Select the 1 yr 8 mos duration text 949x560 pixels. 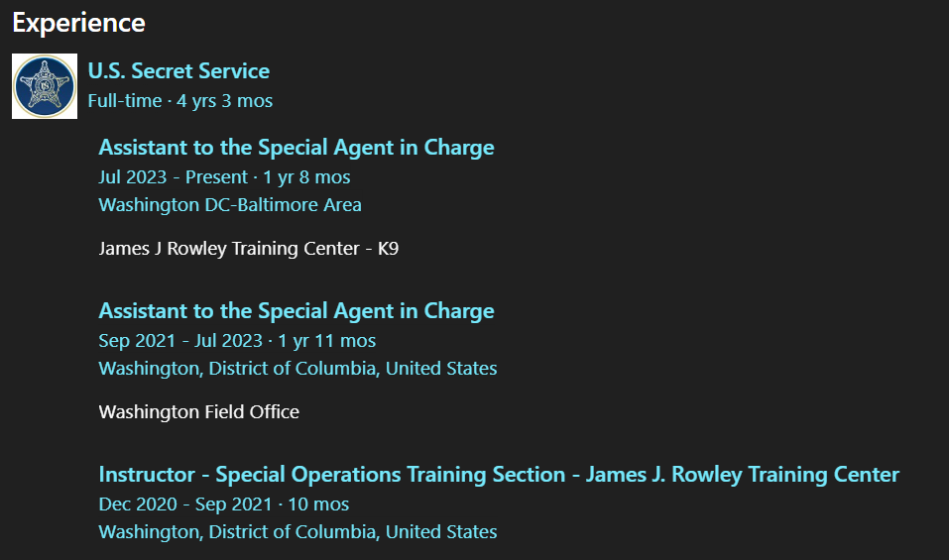[306, 177]
